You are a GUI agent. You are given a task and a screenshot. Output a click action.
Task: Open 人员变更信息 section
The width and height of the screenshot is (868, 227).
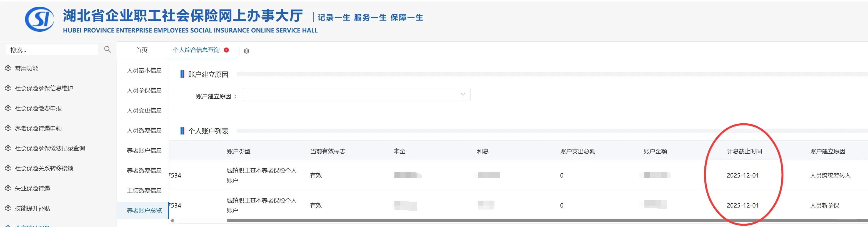(144, 111)
